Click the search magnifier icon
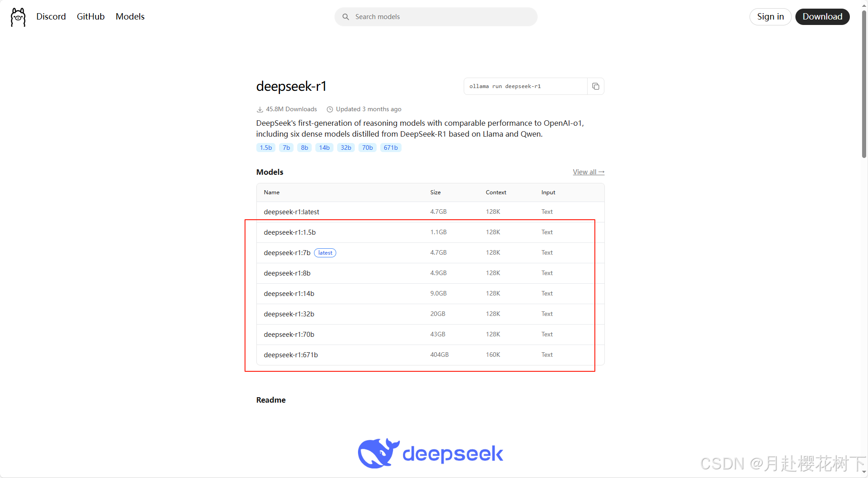 346,17
